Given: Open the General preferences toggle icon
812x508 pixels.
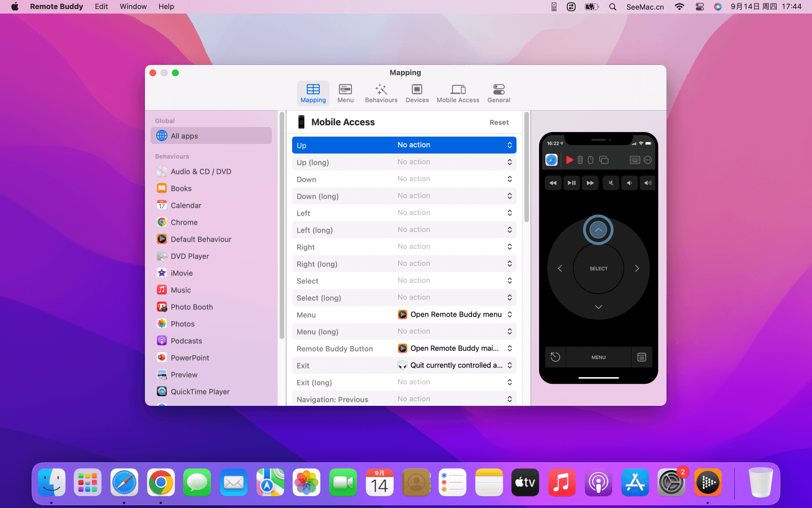Looking at the screenshot, I should tap(498, 93).
